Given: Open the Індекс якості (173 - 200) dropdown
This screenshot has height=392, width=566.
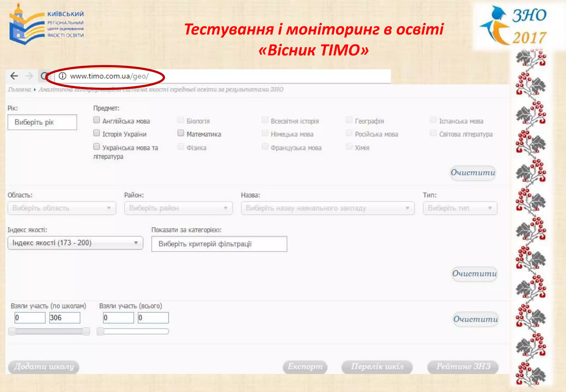Looking at the screenshot, I should (x=75, y=243).
